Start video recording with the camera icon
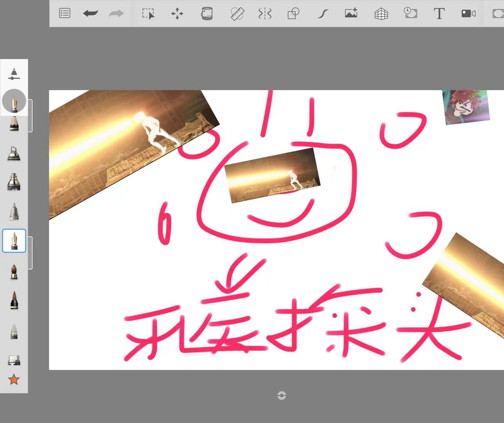This screenshot has width=504, height=423. [x=468, y=14]
